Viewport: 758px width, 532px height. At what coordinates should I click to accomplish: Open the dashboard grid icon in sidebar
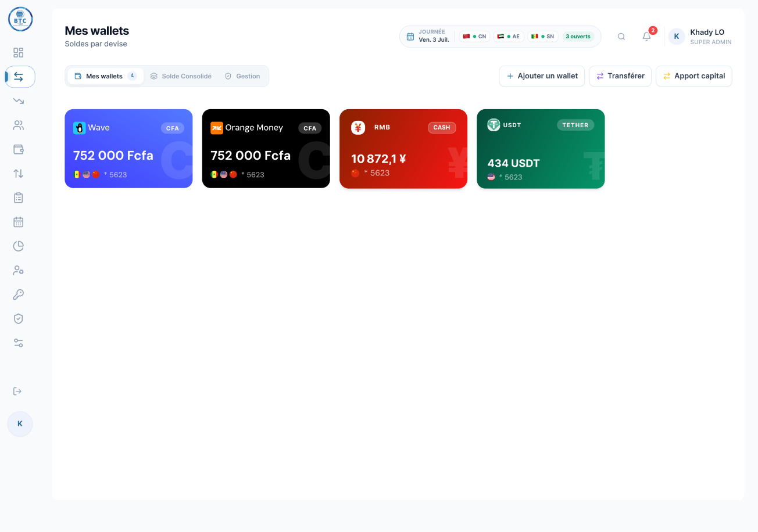tap(19, 53)
